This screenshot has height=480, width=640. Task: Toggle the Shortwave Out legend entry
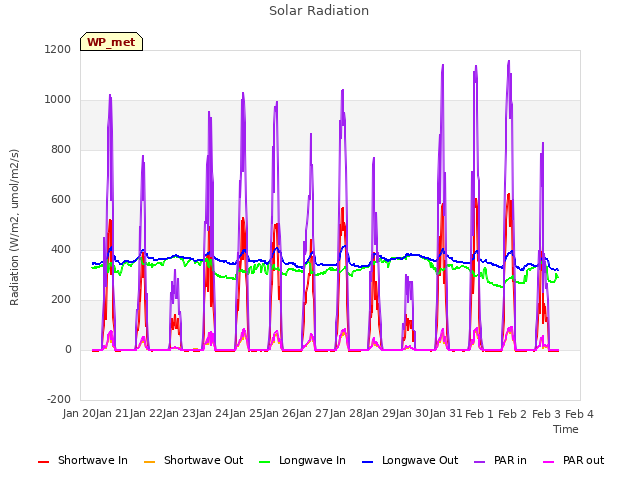click(193, 460)
